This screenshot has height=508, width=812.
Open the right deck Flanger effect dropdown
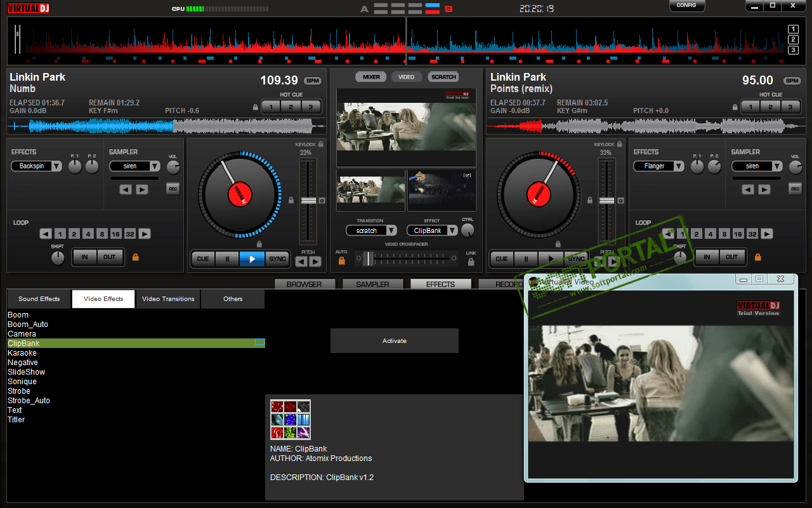659,166
